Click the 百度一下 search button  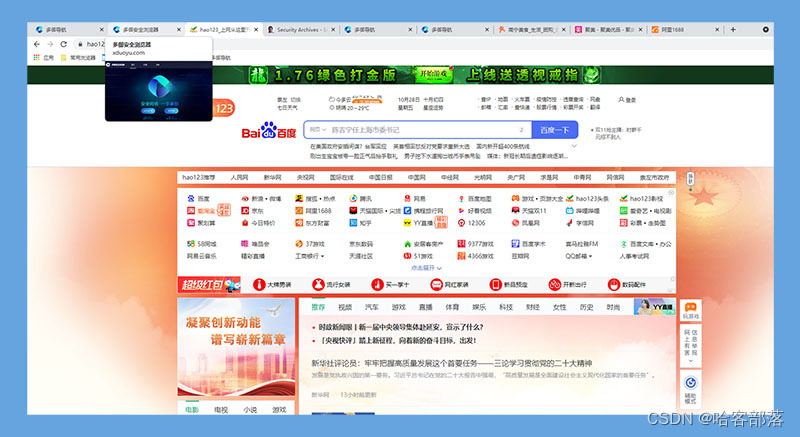pyautogui.click(x=555, y=130)
